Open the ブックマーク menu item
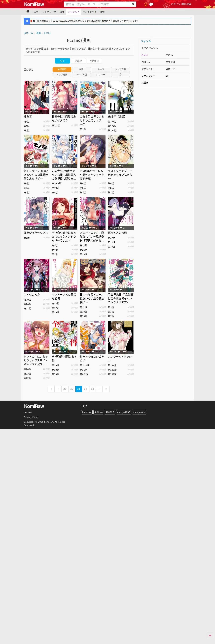This screenshot has width=215, height=644. click(49, 12)
